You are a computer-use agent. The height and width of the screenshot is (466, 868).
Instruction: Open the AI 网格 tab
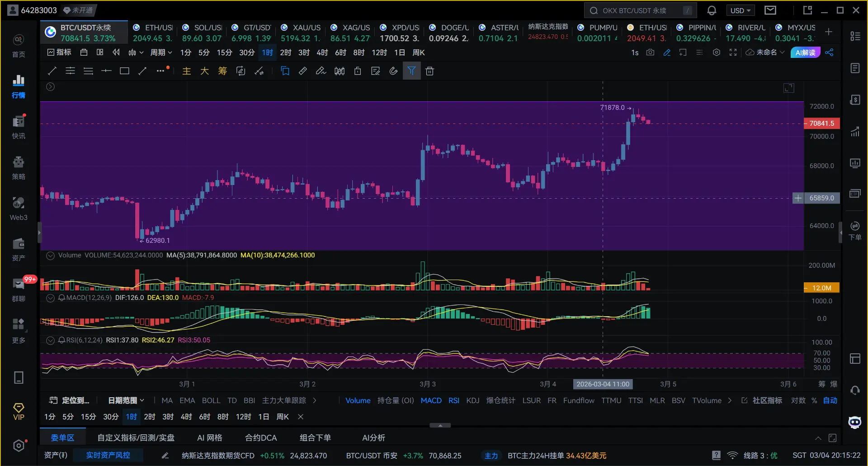point(209,437)
